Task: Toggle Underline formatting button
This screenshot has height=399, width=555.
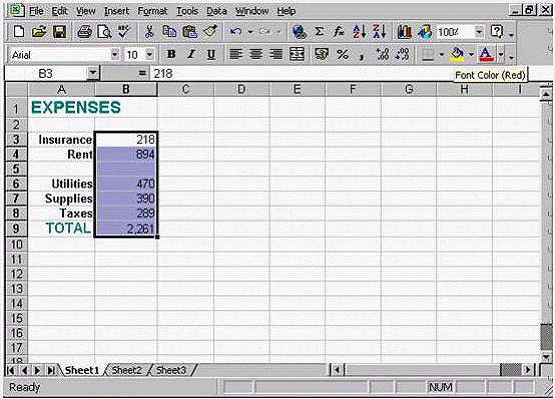Action: pos(211,54)
